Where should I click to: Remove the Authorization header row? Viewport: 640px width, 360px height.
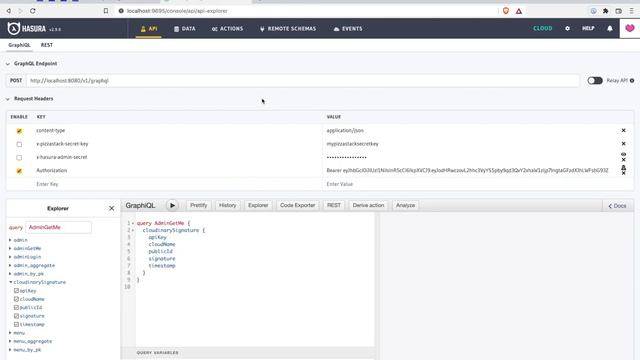[x=623, y=173]
